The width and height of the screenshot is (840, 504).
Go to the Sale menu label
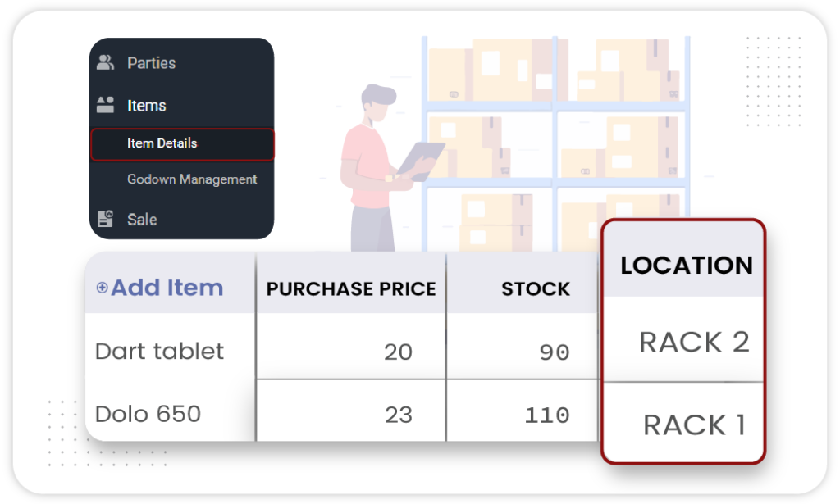coord(142,220)
